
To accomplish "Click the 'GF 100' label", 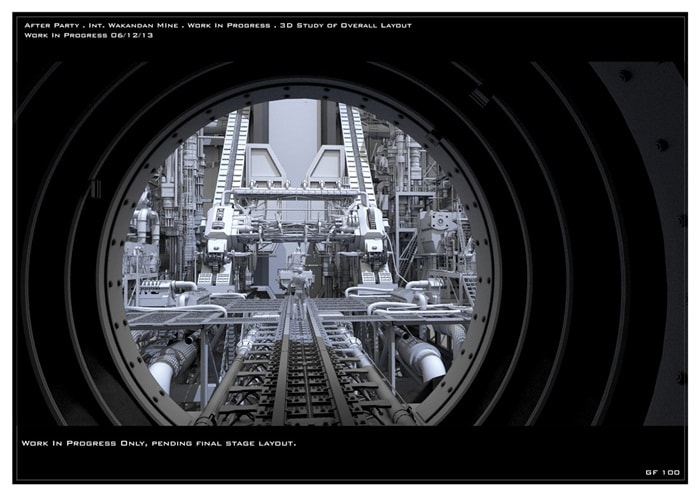I will pos(662,472).
